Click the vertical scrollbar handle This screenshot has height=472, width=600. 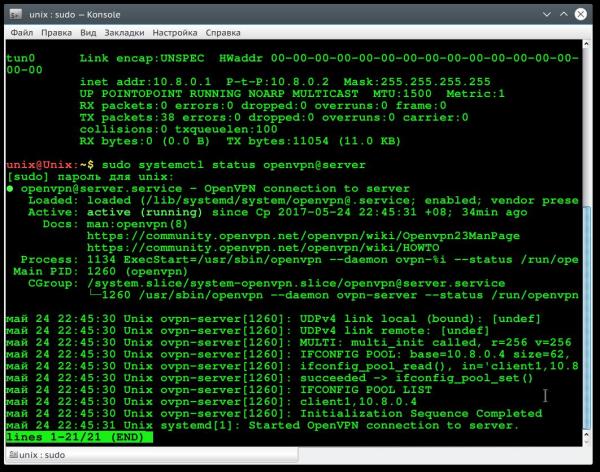(586, 318)
